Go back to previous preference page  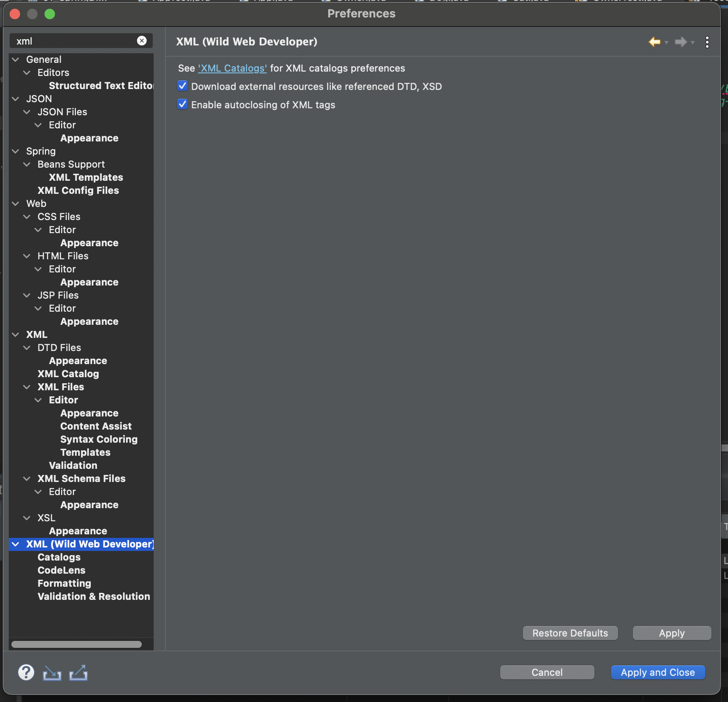click(x=654, y=42)
